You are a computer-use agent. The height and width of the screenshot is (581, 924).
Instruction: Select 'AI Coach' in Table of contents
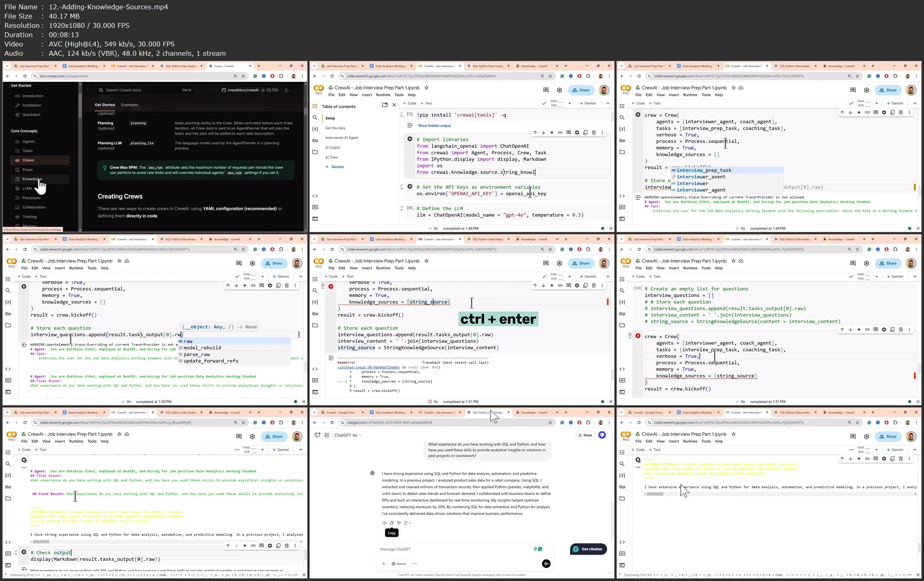[x=333, y=147]
